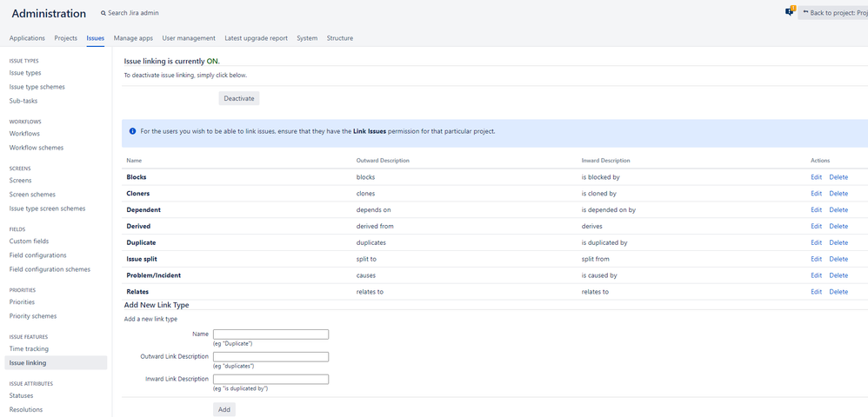Open the Applications admin tab
This screenshot has width=868, height=417.
pyautogui.click(x=27, y=38)
